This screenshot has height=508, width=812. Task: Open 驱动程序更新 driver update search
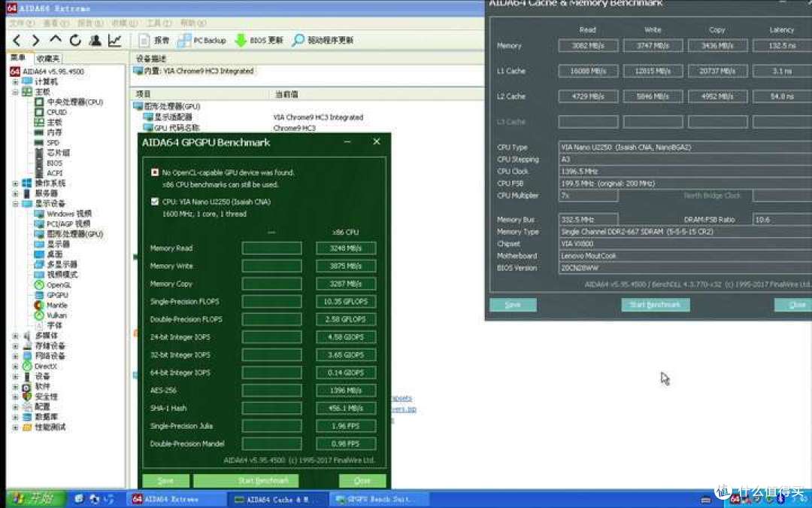pos(323,41)
